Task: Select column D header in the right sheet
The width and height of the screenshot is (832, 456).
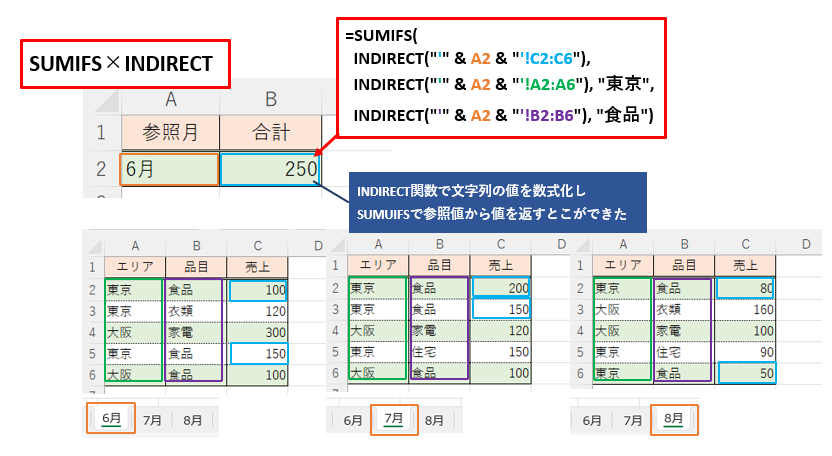Action: [806, 244]
